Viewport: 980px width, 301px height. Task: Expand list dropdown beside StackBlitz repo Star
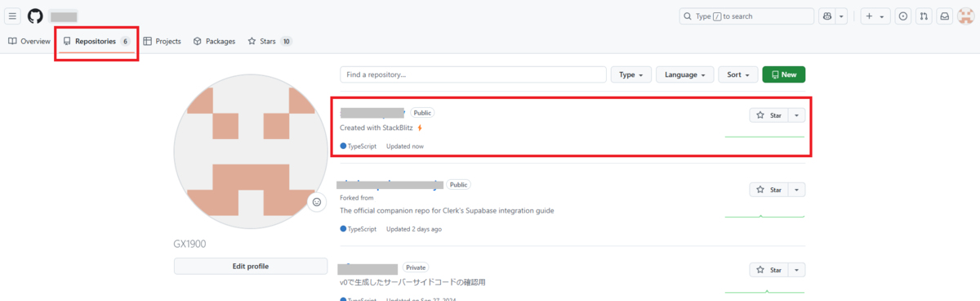(x=797, y=115)
